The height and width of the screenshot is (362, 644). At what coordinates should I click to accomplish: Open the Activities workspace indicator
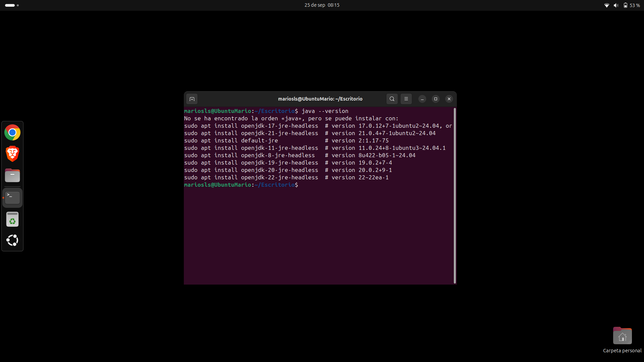[x=12, y=5]
